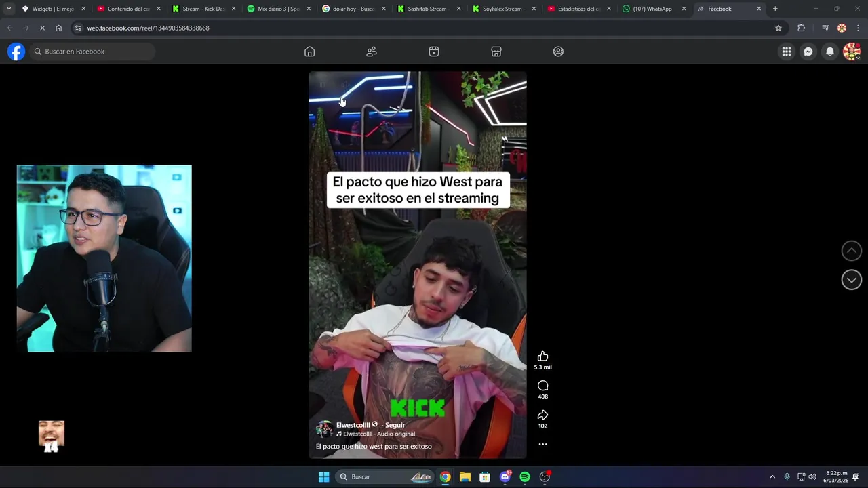Open the reel's three-dot more options
Screen dimensions: 868x488
pos(542,445)
